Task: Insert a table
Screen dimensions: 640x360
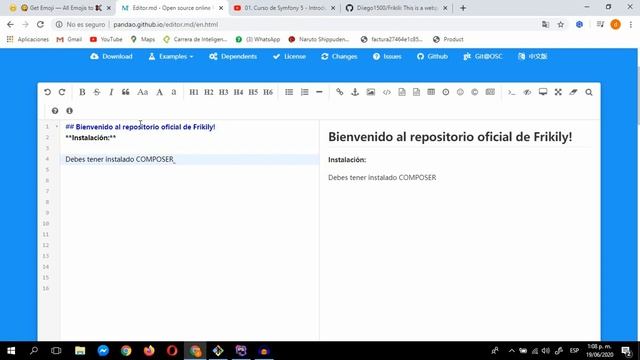Action: [x=431, y=92]
